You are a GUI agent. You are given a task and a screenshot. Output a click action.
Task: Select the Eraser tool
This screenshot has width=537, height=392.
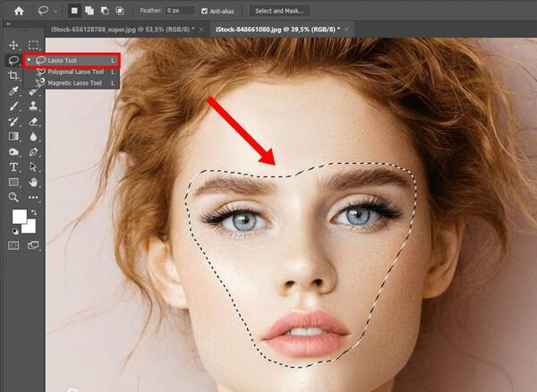tap(33, 122)
